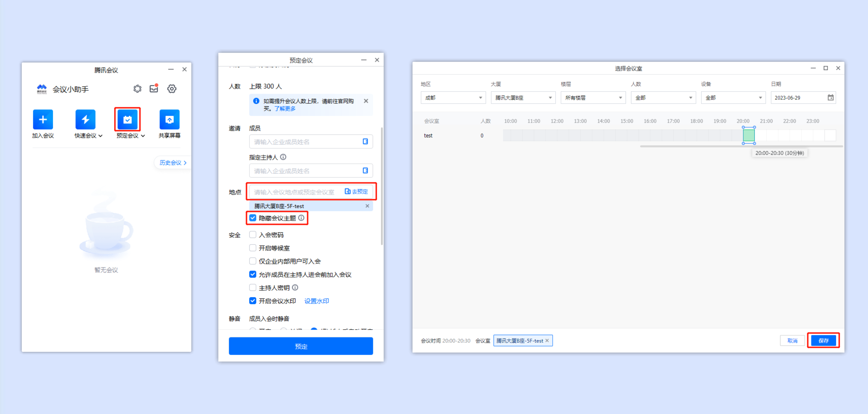Open the contact picker icon in the 指定主持人 field
The height and width of the screenshot is (414, 868).
tap(365, 171)
